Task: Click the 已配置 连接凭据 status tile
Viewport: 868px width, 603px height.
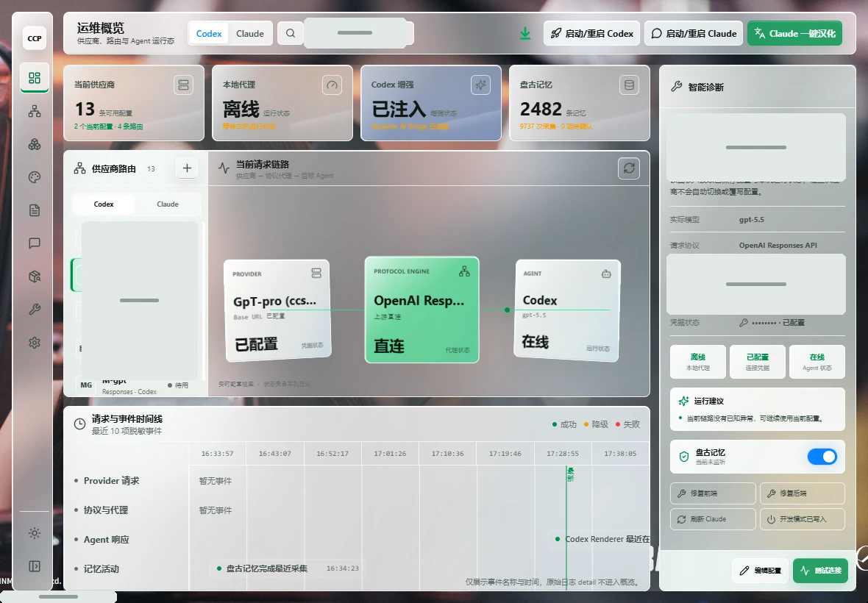Action: [x=757, y=362]
